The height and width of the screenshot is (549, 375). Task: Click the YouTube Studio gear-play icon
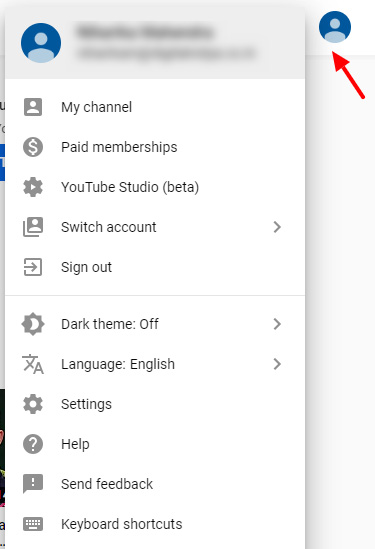[x=33, y=187]
